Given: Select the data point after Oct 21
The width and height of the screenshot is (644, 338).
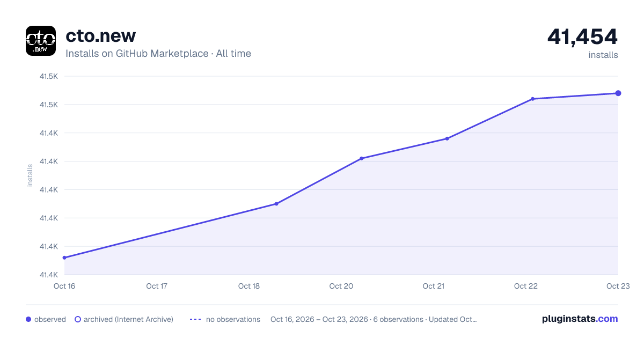Looking at the screenshot, I should (x=447, y=138).
